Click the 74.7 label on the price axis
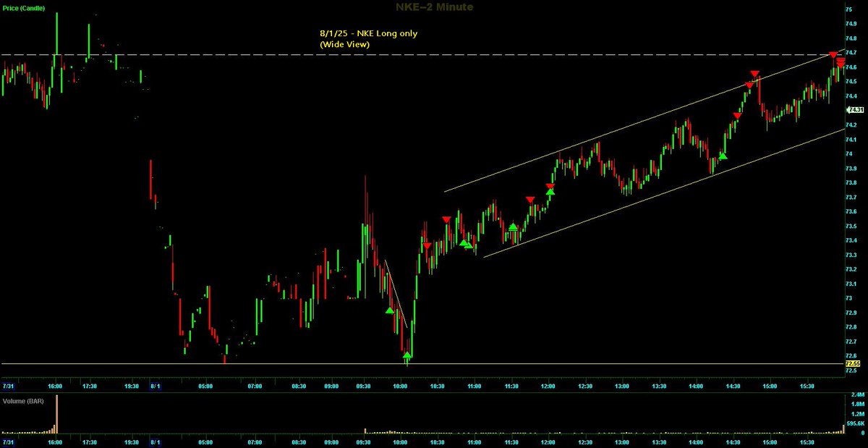868x448 pixels. pos(851,53)
